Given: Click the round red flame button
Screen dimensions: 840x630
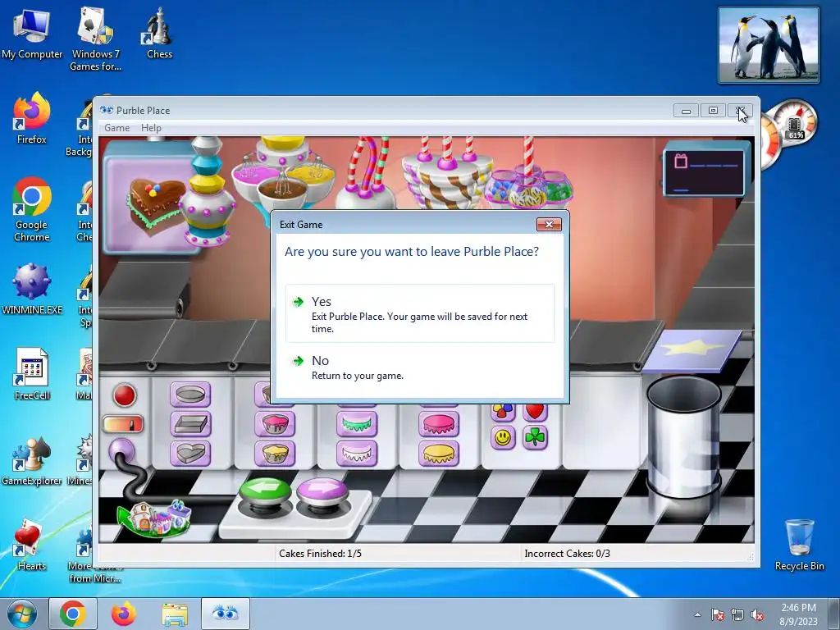Looking at the screenshot, I should click(x=125, y=395).
